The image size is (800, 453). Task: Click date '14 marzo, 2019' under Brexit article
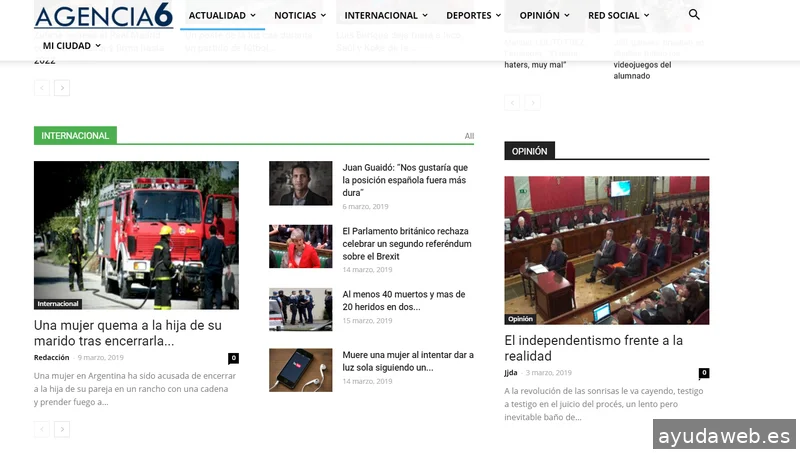pyautogui.click(x=367, y=270)
